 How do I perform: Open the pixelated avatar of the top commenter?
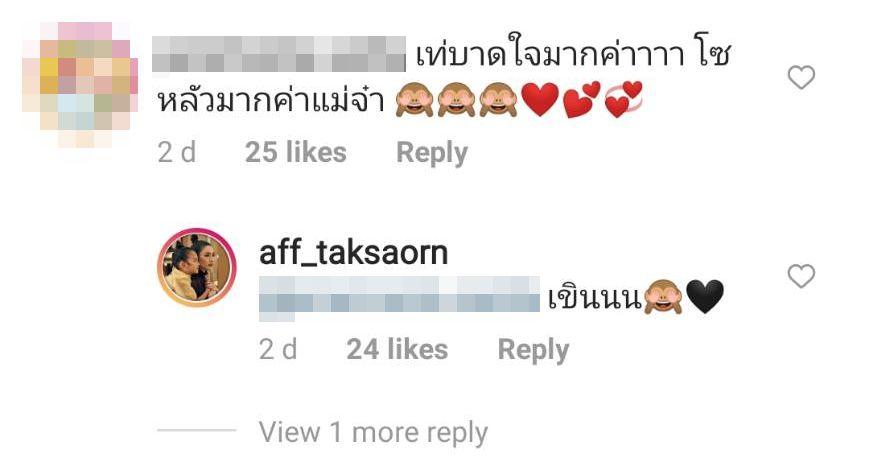pyautogui.click(x=80, y=84)
